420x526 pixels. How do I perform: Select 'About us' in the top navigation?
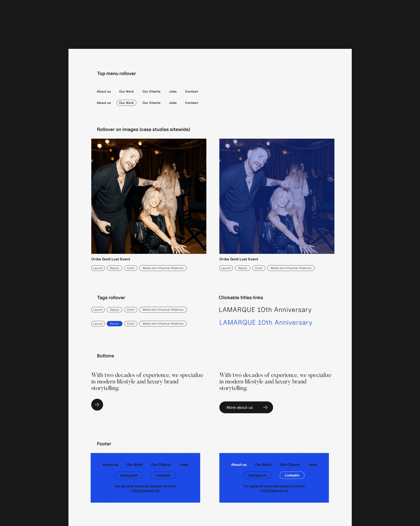pos(104,91)
